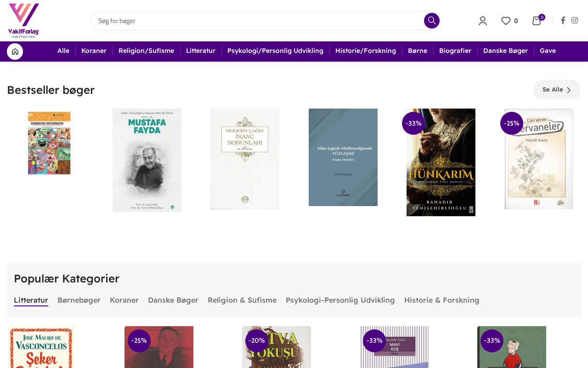Image resolution: width=588 pixels, height=368 pixels.
Task: Select the Børnebøger category tab
Action: [79, 300]
